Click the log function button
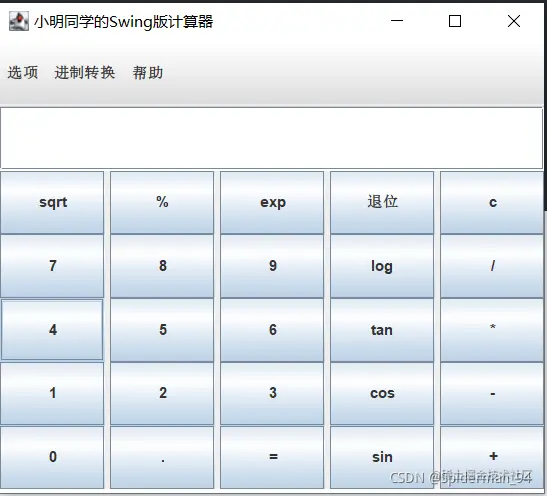Viewport: 547px width, 496px height. click(382, 266)
